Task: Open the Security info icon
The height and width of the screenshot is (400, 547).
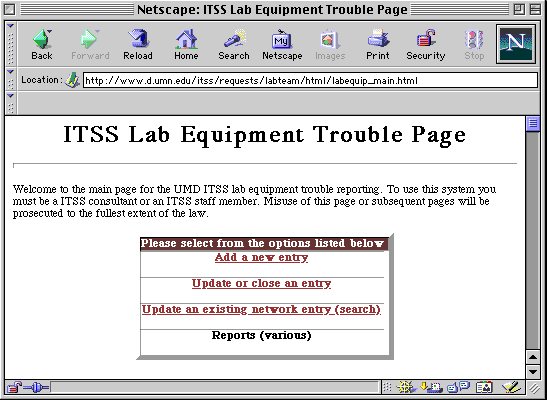Action: pos(426,45)
